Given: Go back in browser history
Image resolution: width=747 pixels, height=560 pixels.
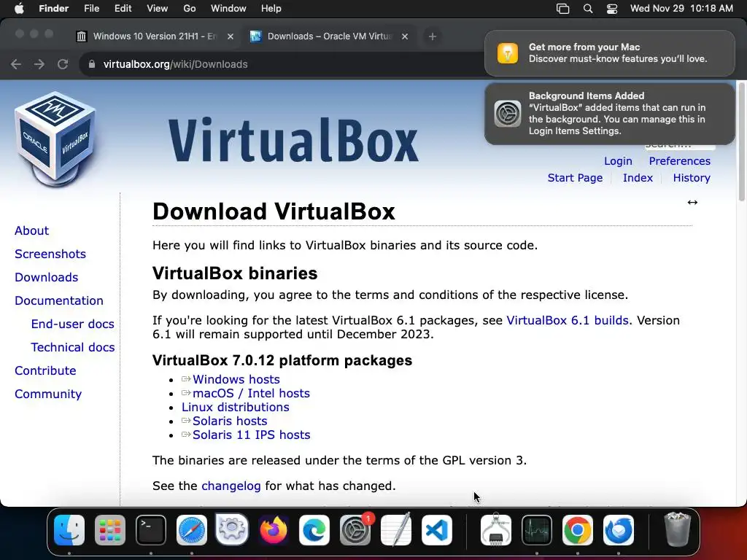Looking at the screenshot, I should [x=16, y=64].
